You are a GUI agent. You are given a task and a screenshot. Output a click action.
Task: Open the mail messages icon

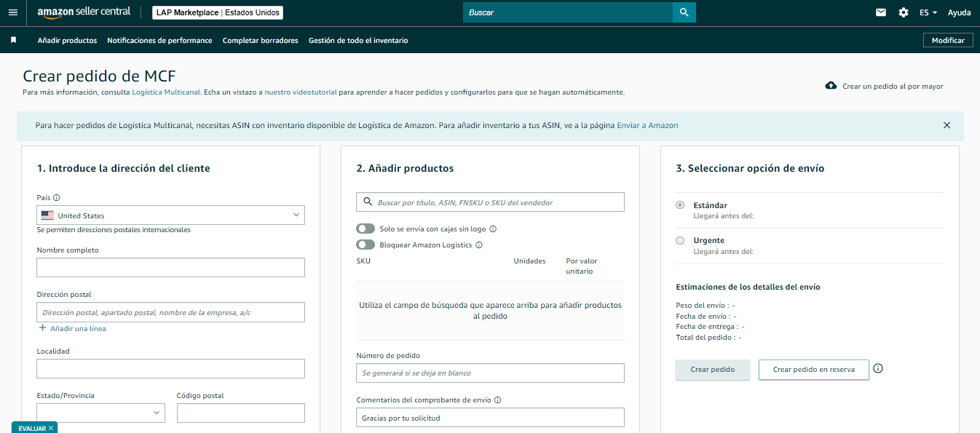tap(881, 12)
